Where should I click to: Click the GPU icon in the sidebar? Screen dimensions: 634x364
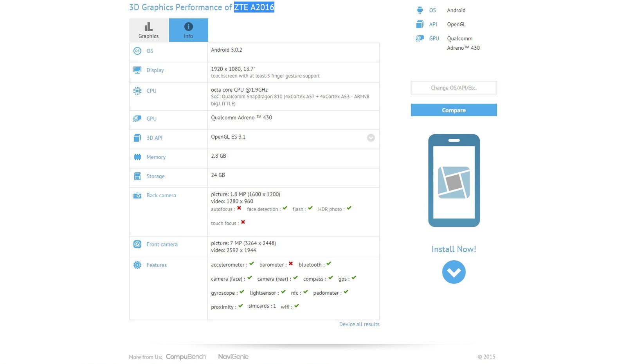coord(420,38)
